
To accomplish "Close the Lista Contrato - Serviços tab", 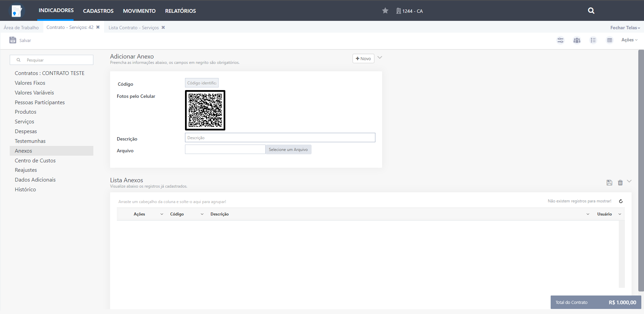I will pyautogui.click(x=163, y=28).
